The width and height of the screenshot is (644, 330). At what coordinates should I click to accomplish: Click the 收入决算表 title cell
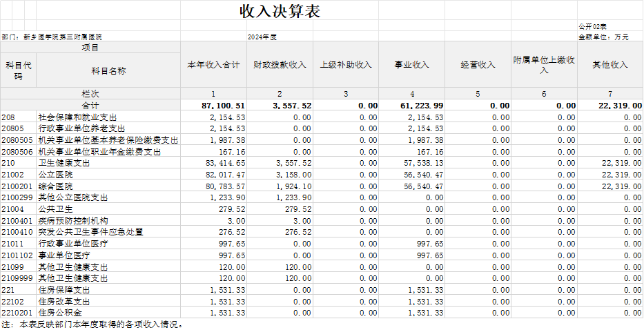click(280, 12)
